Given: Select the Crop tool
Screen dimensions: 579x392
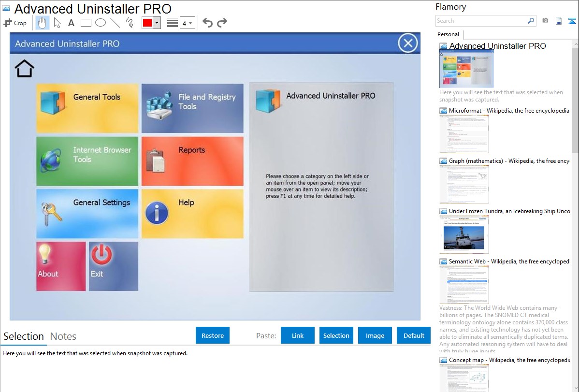Looking at the screenshot, I should pos(15,23).
